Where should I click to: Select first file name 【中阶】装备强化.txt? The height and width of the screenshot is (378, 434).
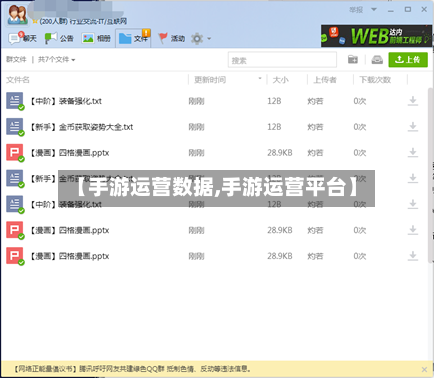pyautogui.click(x=66, y=101)
